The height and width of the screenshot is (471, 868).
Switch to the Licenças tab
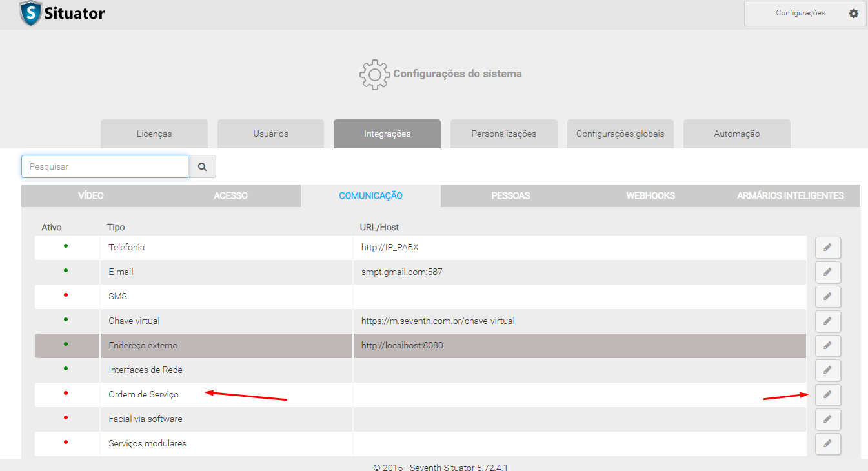[x=154, y=134]
